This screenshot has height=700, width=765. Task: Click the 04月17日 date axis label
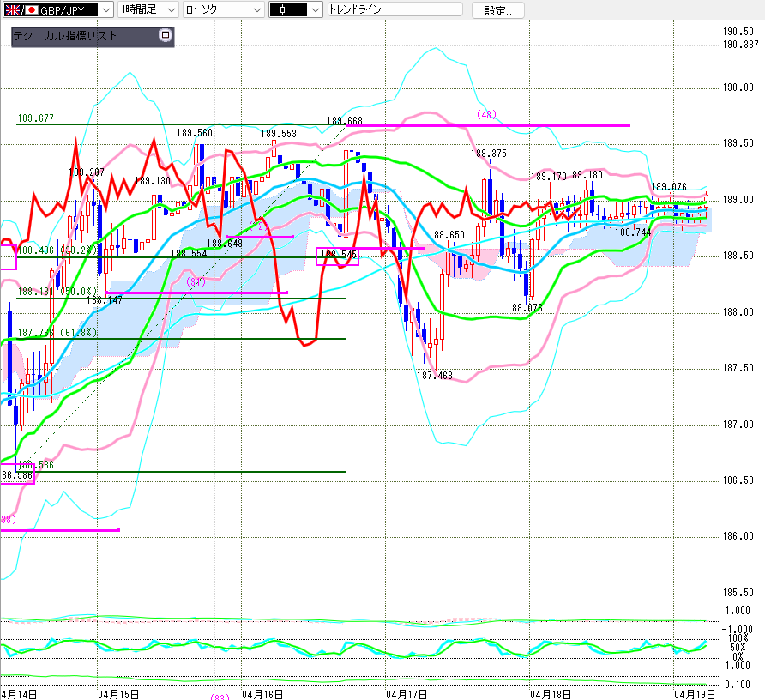407,694
